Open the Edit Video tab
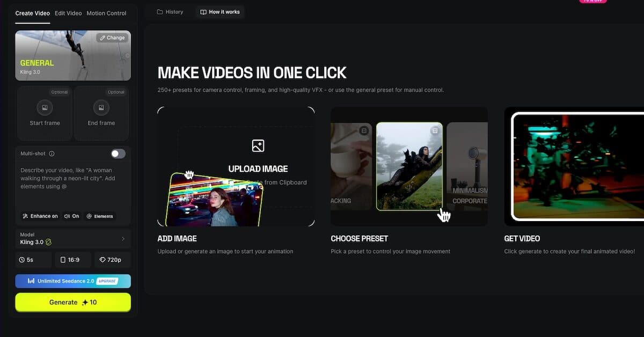The height and width of the screenshot is (337, 644). (x=68, y=13)
